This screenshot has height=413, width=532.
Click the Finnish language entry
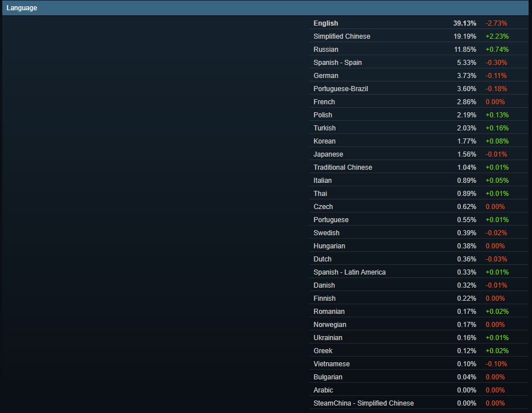pyautogui.click(x=419, y=298)
